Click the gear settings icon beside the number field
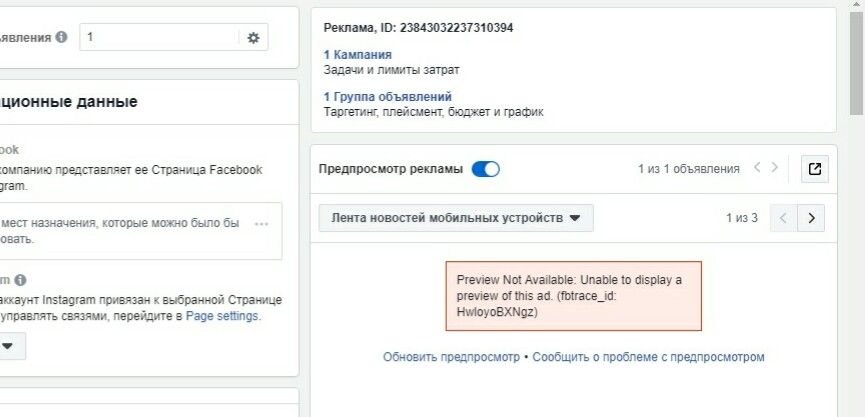 pyautogui.click(x=253, y=38)
